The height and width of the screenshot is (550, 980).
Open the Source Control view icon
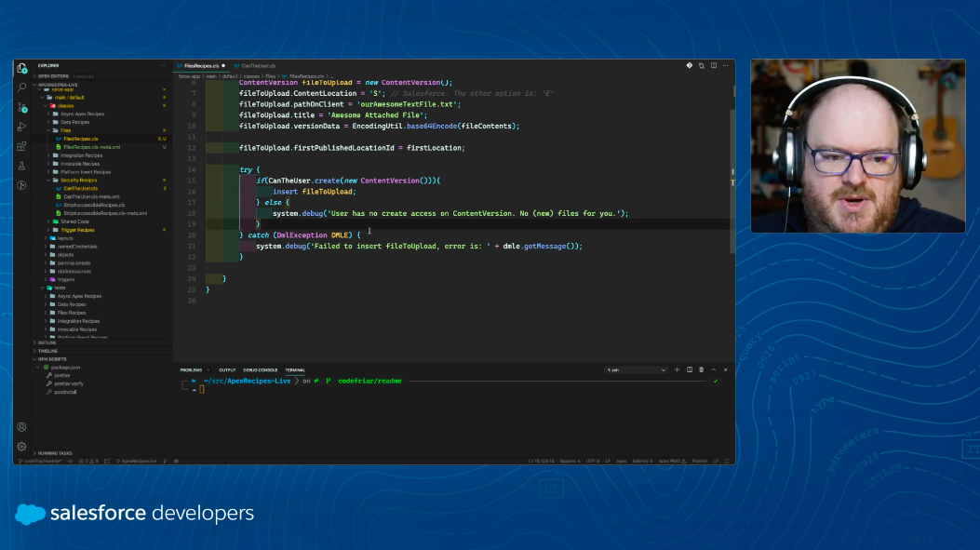(x=22, y=108)
